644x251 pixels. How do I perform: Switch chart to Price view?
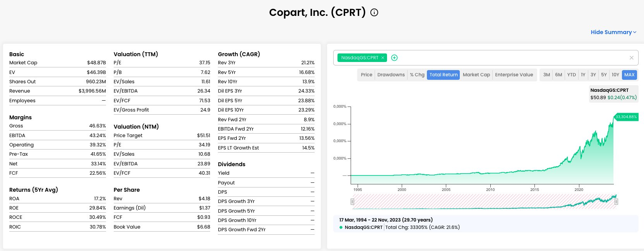pyautogui.click(x=367, y=75)
